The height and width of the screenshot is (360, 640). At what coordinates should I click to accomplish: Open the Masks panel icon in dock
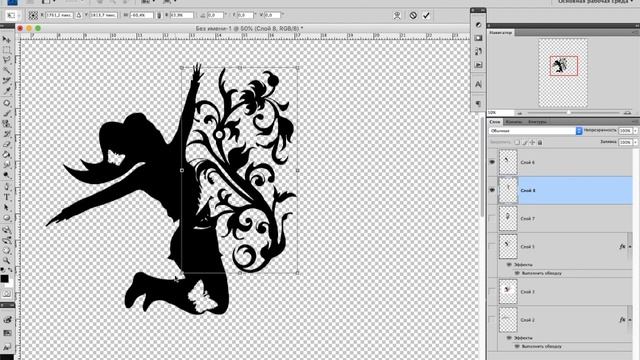[478, 38]
